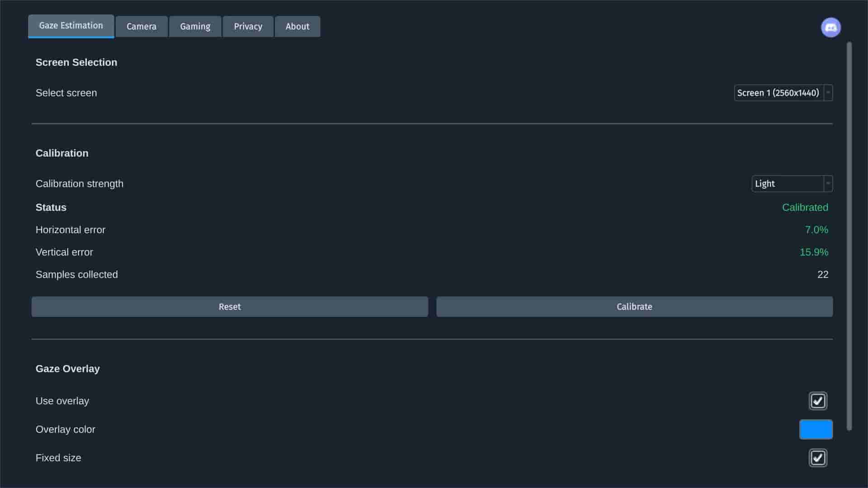This screenshot has height=488, width=868.
Task: Click the Calibrated status text
Action: point(805,207)
